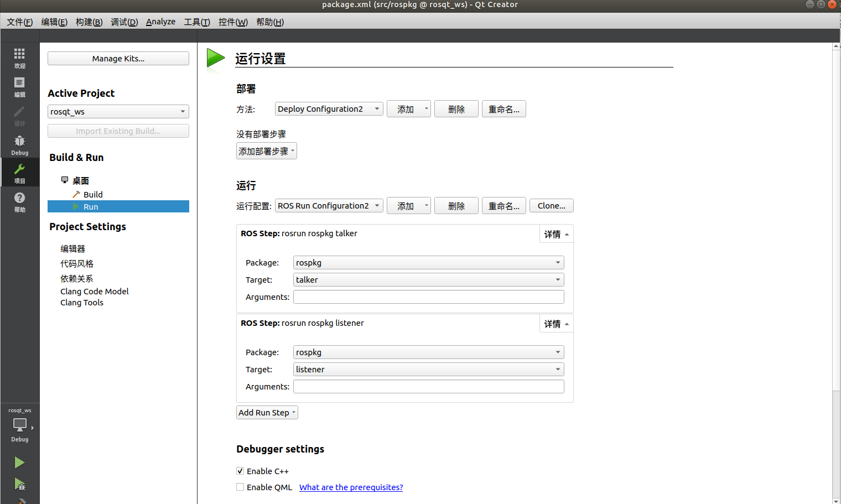Select the 项目 (Projects) mode icon

19,173
